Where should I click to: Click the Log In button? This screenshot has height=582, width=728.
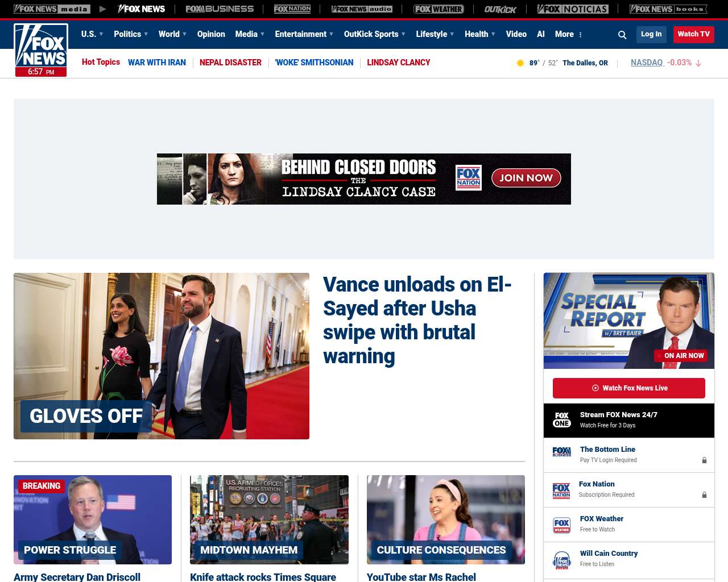pos(651,35)
